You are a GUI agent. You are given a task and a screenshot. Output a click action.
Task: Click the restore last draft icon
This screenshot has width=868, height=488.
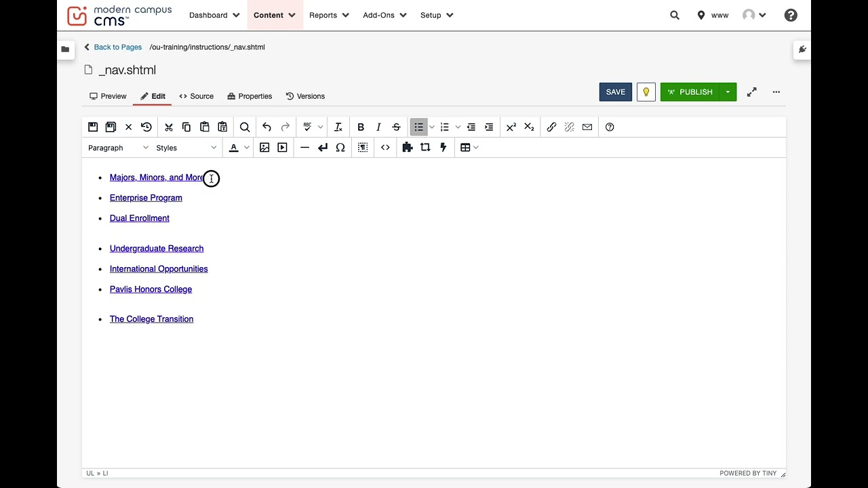pos(146,127)
